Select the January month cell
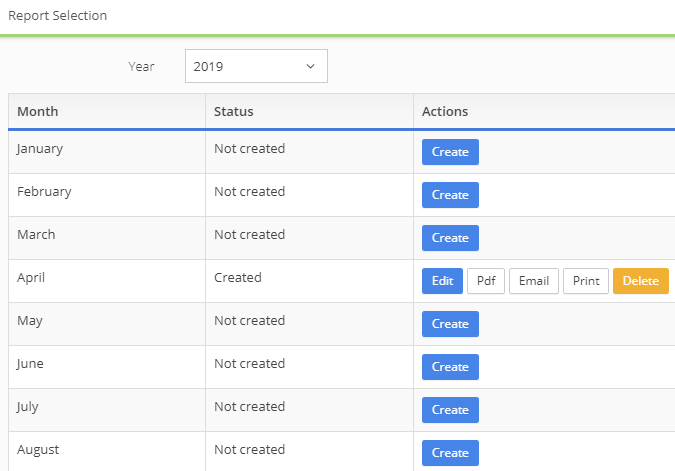Viewport: 675px width, 471px height. click(40, 149)
